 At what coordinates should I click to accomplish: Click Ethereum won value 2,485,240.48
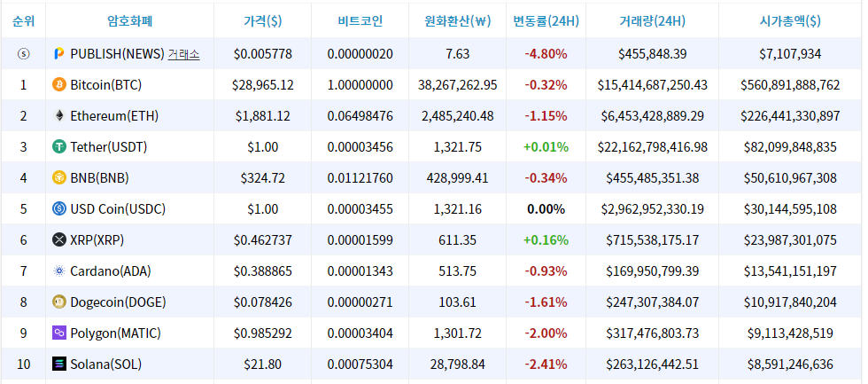(x=458, y=116)
